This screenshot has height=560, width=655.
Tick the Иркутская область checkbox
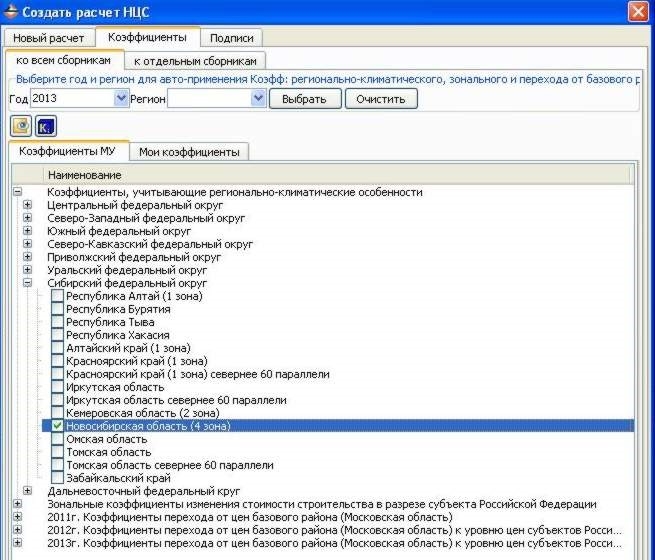[57, 387]
